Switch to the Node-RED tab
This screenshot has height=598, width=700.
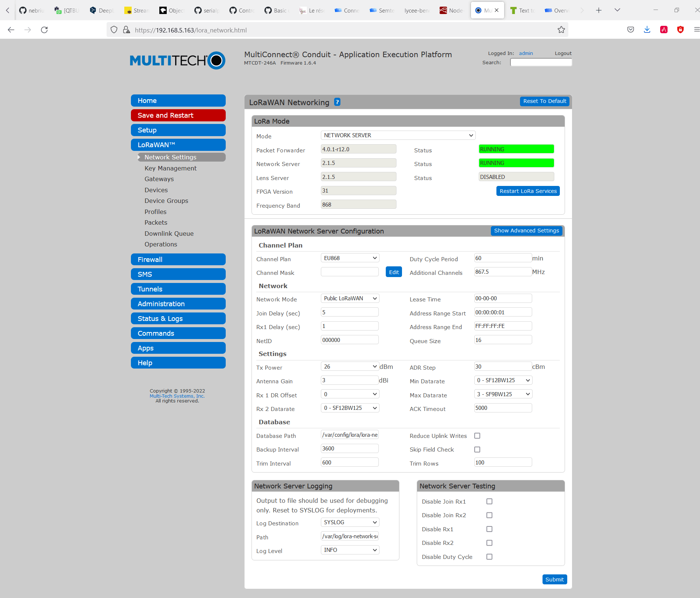[x=451, y=10]
